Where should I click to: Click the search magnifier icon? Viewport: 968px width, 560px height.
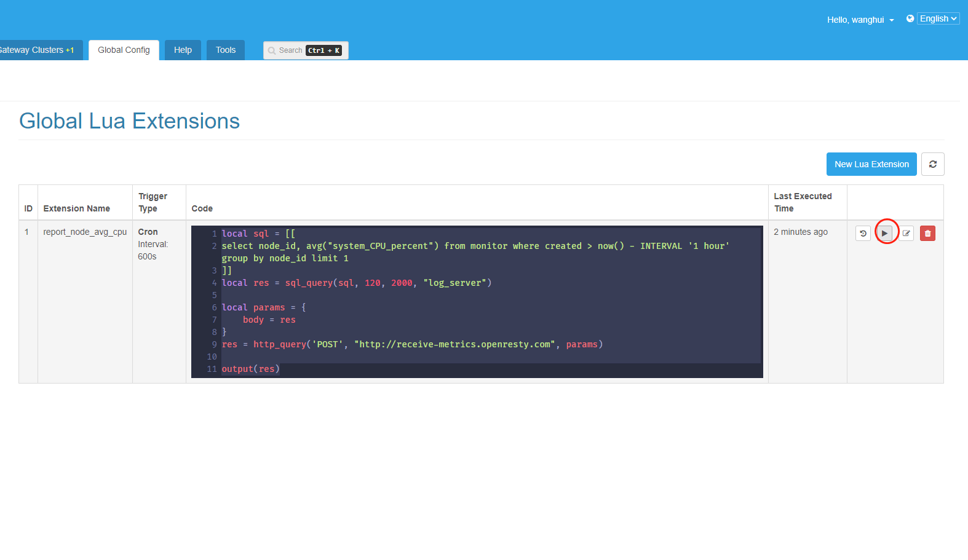272,50
